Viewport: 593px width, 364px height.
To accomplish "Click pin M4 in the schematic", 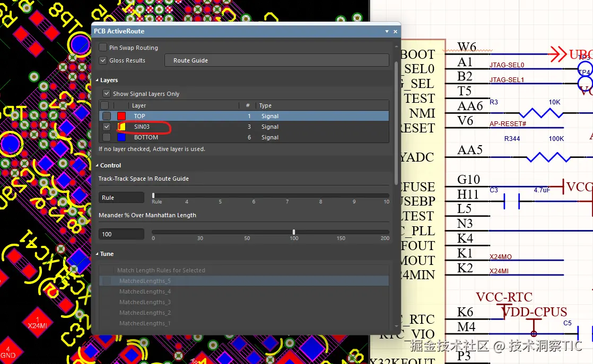I will 466,326.
